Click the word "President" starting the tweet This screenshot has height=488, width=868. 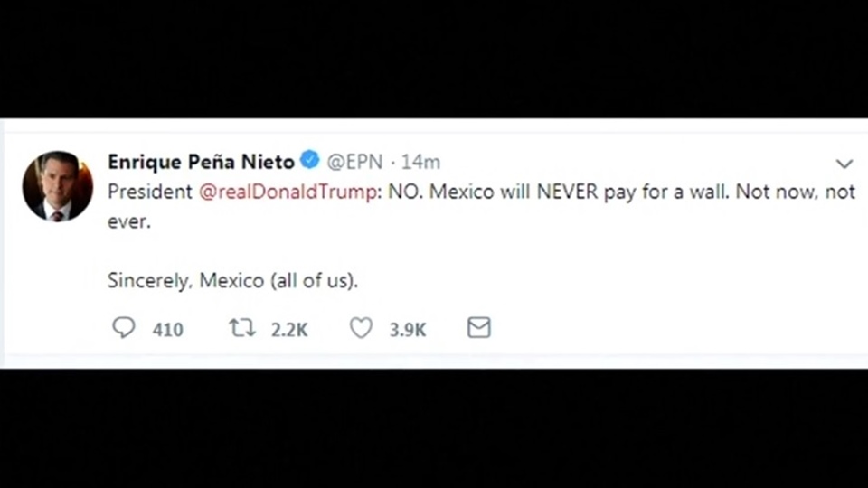(x=149, y=192)
